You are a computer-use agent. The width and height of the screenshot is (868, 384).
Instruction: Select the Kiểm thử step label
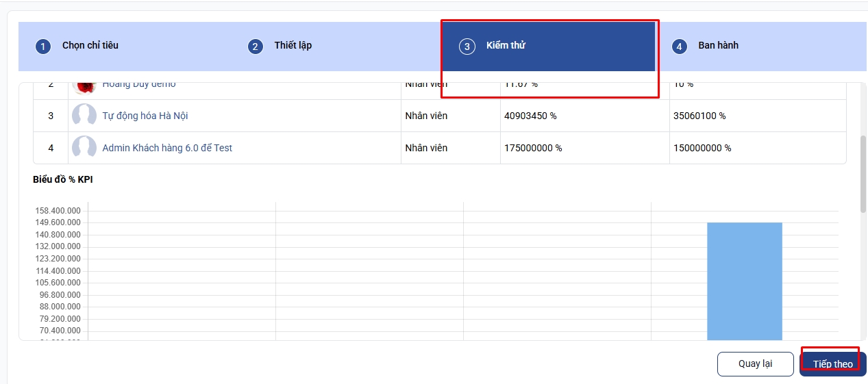(506, 45)
